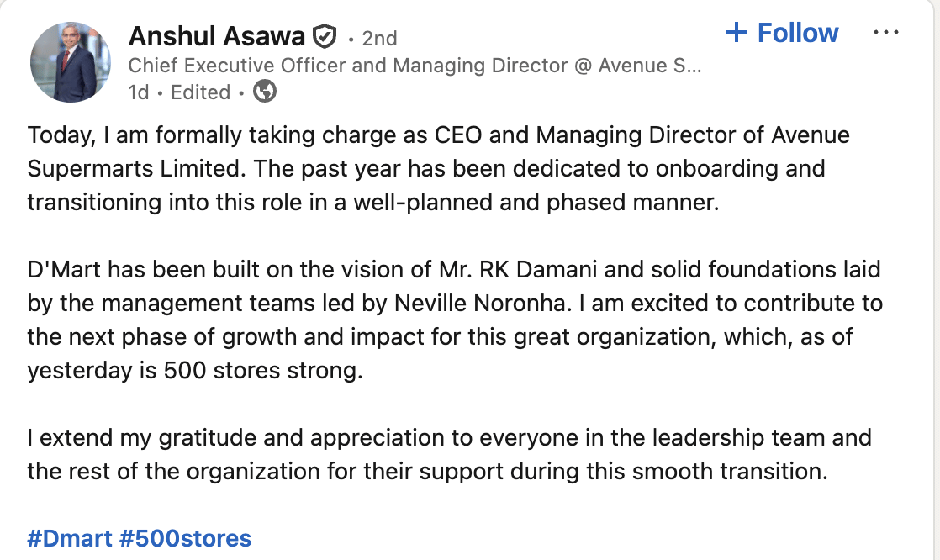Viewport: 940px width, 560px height.
Task: Open the #Dmart hashtag
Action: (69, 538)
